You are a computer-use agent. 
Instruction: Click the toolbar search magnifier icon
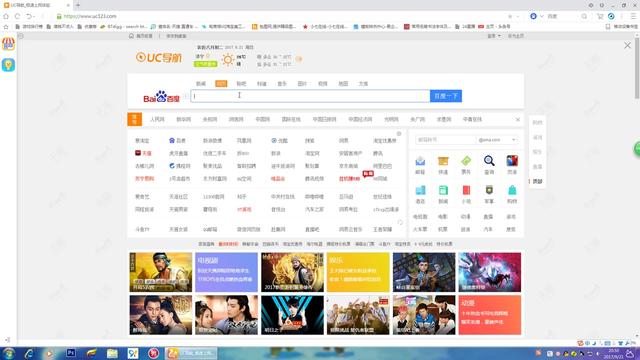[584, 16]
